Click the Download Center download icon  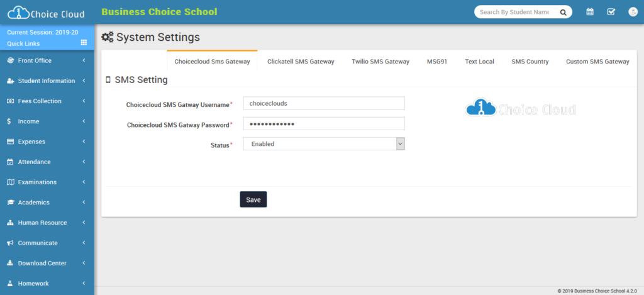[x=11, y=264]
